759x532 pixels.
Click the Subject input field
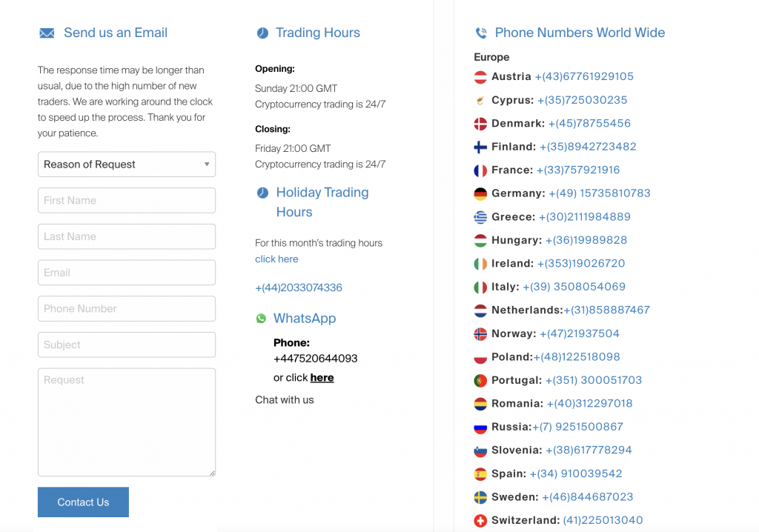(x=127, y=345)
